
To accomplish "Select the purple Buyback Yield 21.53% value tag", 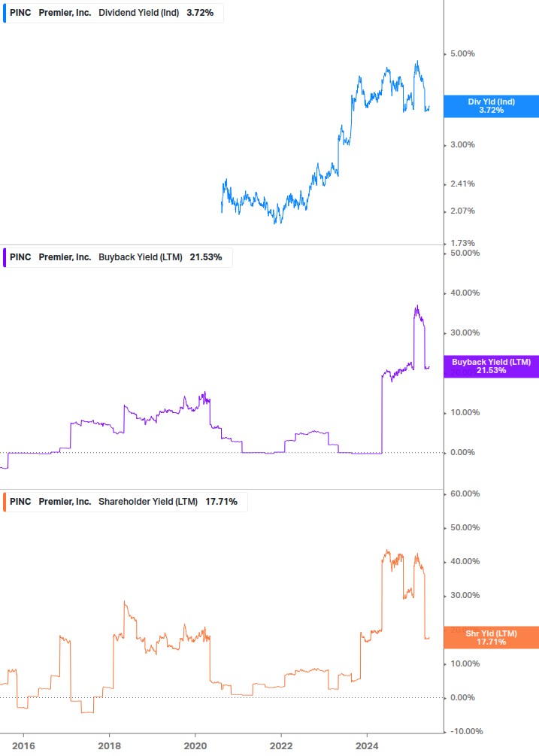I will tap(492, 366).
